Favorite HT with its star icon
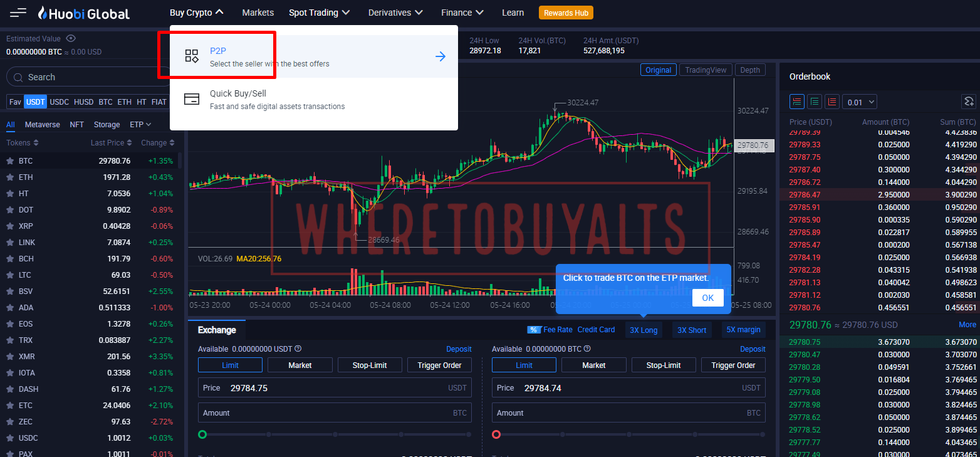Image resolution: width=980 pixels, height=457 pixels. click(x=10, y=194)
